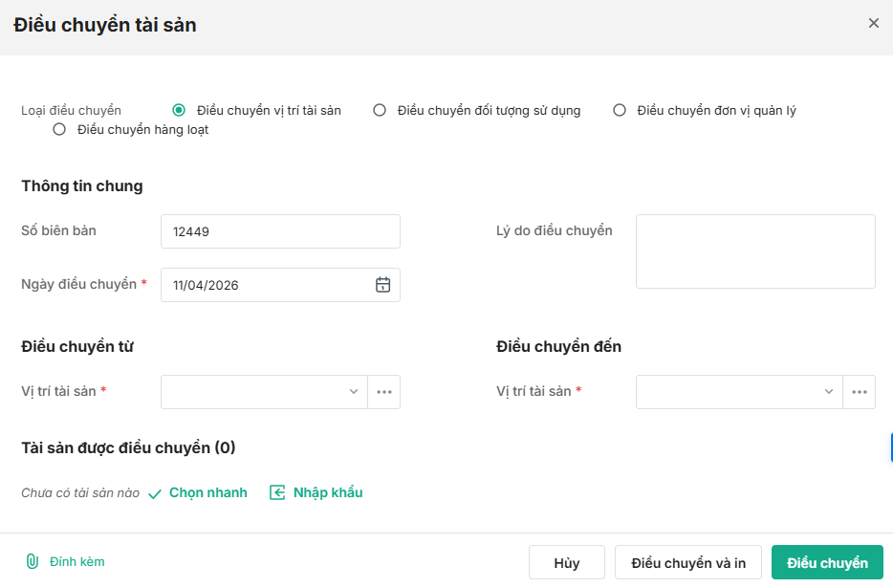
Task: Focus the Số biên bản input field
Action: (x=280, y=231)
